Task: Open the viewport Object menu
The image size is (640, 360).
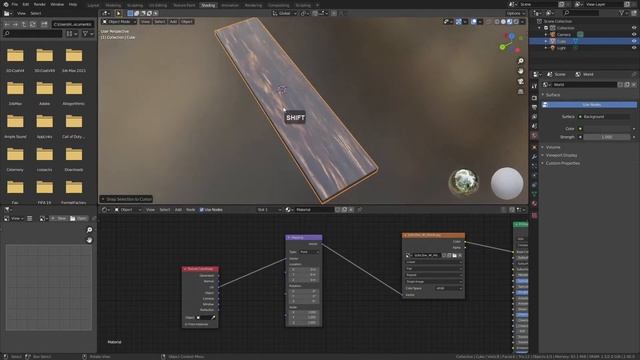Action: pyautogui.click(x=187, y=22)
